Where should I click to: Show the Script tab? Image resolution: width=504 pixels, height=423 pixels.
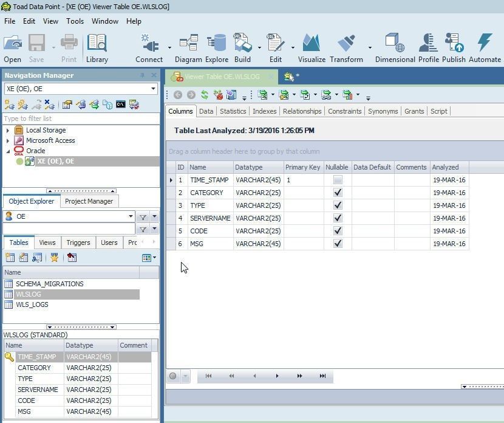pos(439,111)
